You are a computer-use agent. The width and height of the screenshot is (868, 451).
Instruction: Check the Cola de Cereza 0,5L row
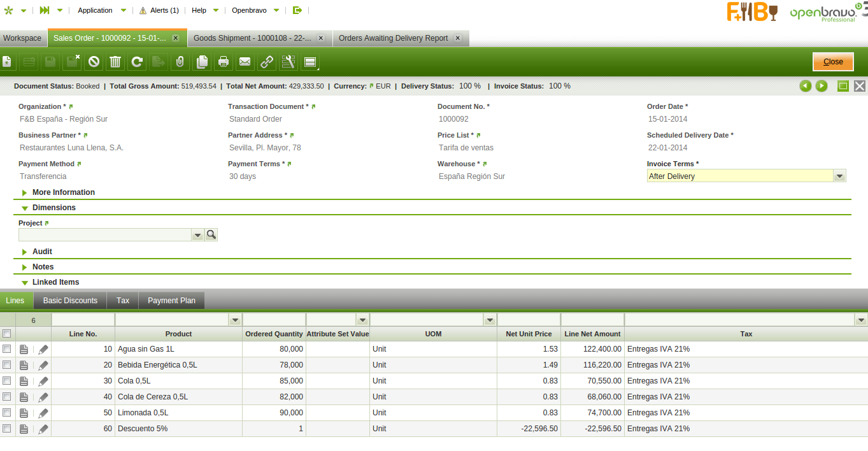tap(7, 397)
